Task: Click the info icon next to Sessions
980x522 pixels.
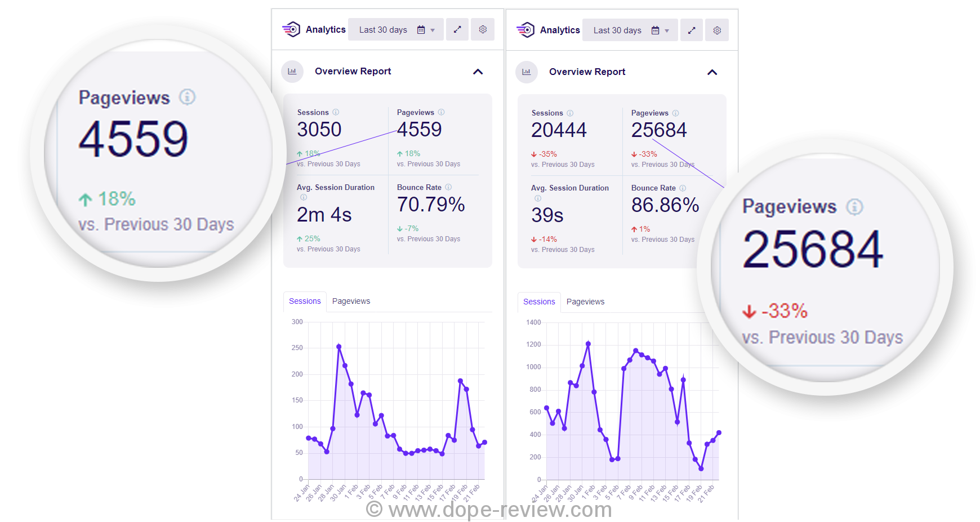Action: pyautogui.click(x=337, y=112)
